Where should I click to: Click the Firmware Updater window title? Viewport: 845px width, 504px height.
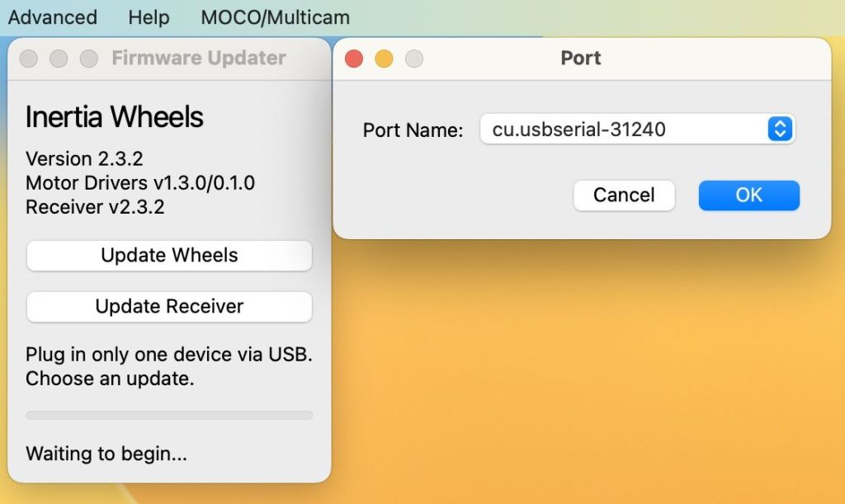199,58
